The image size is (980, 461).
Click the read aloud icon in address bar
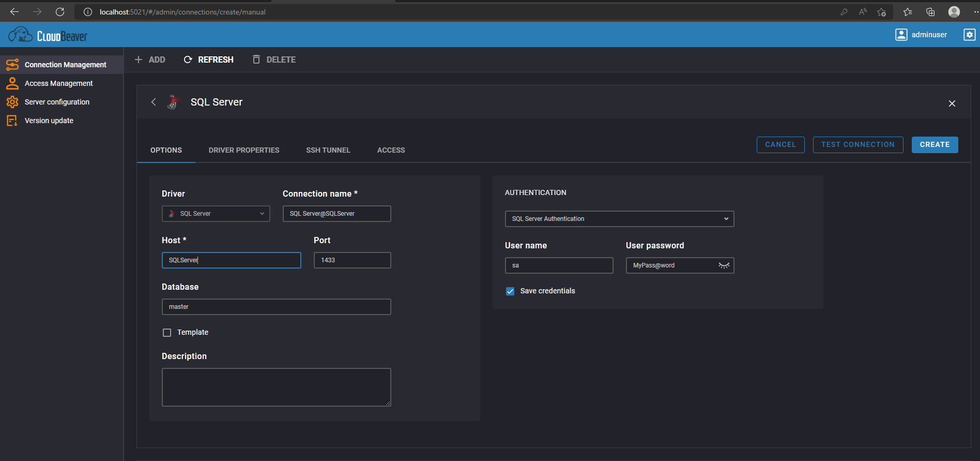click(863, 12)
